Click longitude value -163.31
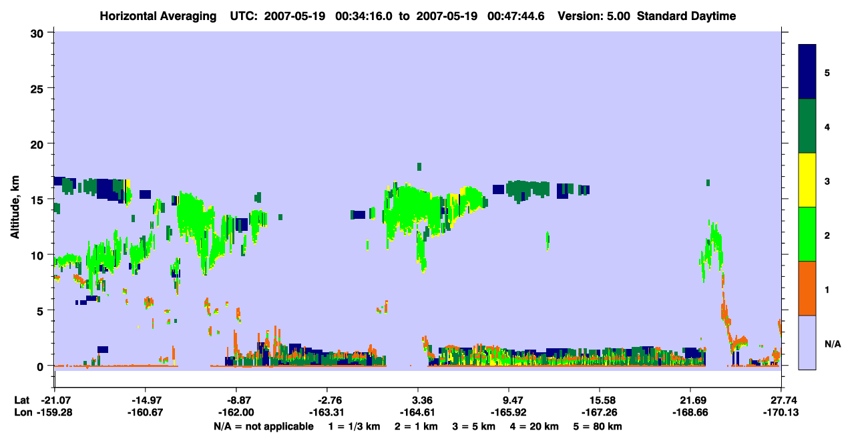Image resolution: width=868 pixels, height=445 pixels. [327, 413]
